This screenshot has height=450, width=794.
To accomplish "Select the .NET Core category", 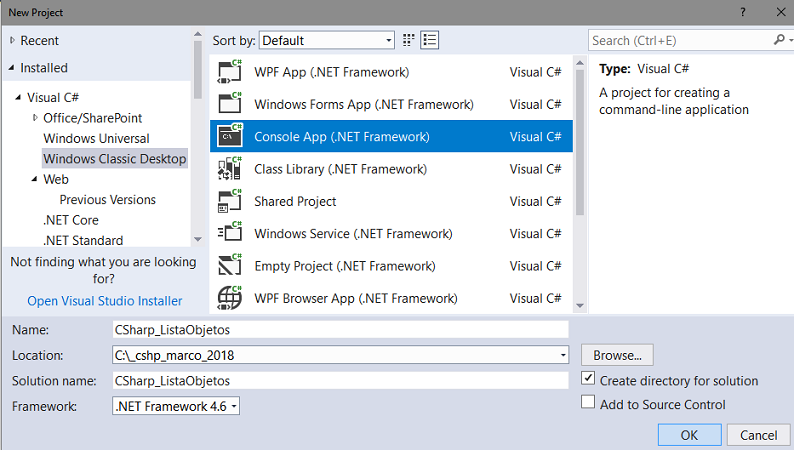I will tap(71, 220).
